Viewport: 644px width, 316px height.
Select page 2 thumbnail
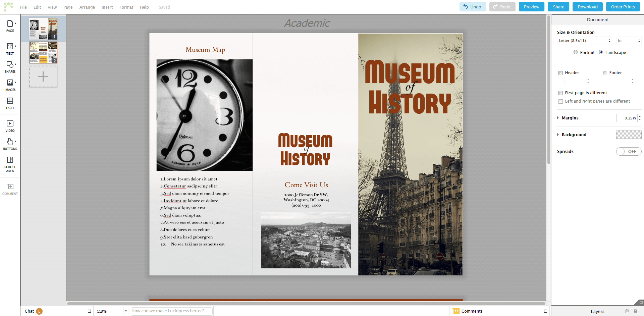coord(43,52)
